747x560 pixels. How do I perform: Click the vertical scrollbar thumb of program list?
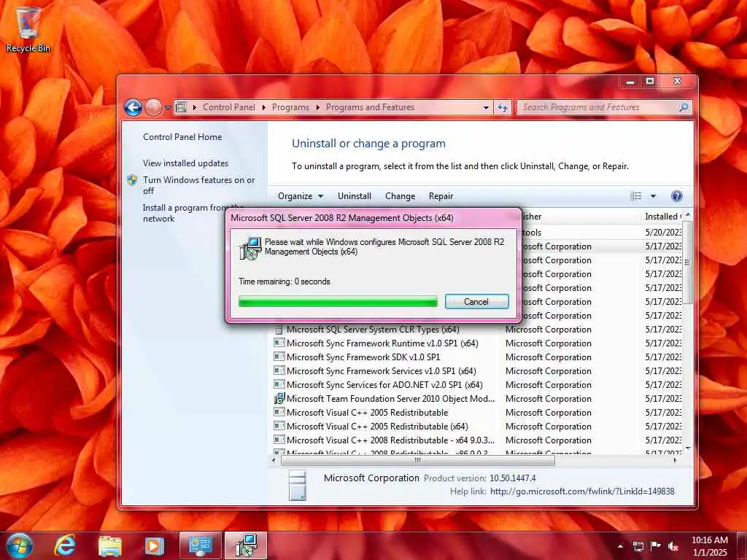click(x=687, y=262)
